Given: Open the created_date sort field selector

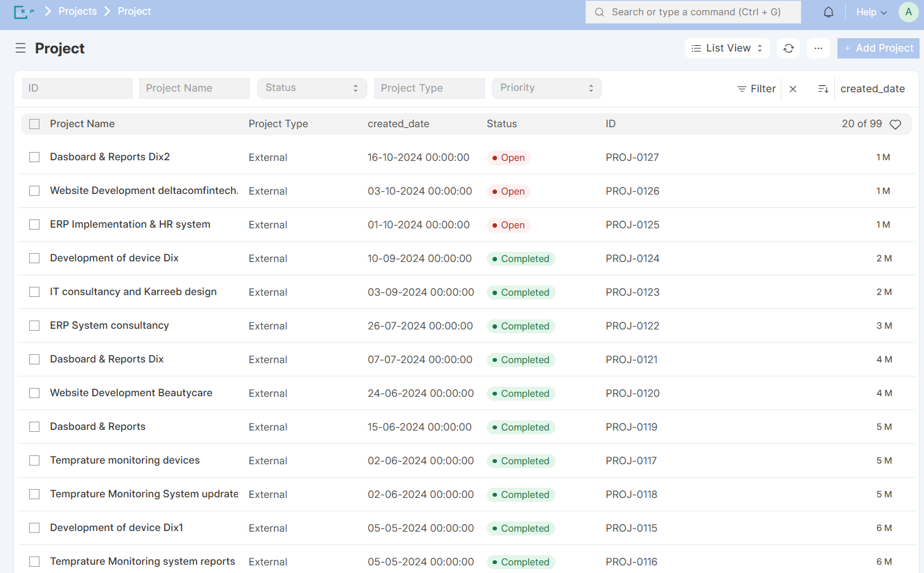Looking at the screenshot, I should tap(872, 89).
